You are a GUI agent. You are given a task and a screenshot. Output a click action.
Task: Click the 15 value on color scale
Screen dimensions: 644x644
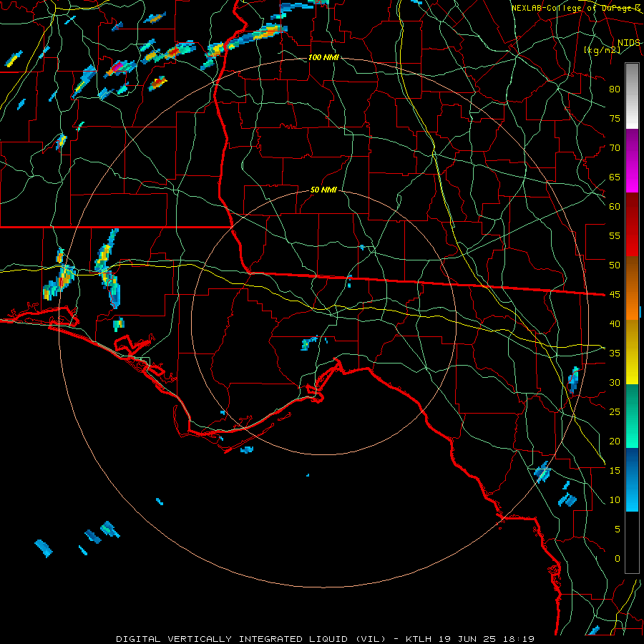tap(615, 471)
